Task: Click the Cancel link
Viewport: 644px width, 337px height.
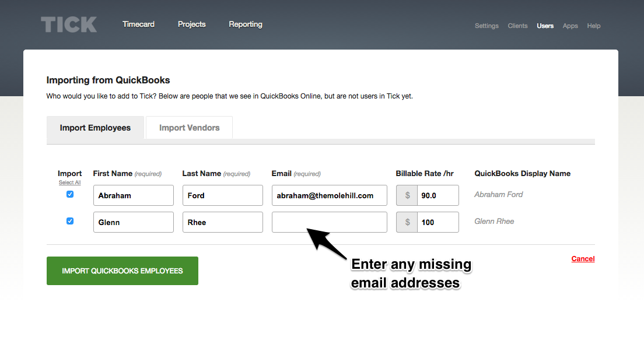Action: pyautogui.click(x=583, y=258)
